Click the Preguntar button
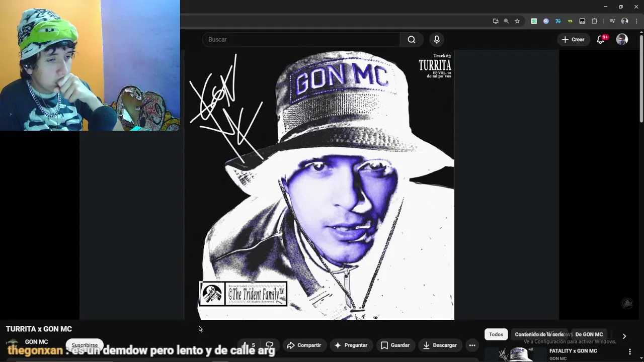This screenshot has width=644, height=362. coord(351,345)
